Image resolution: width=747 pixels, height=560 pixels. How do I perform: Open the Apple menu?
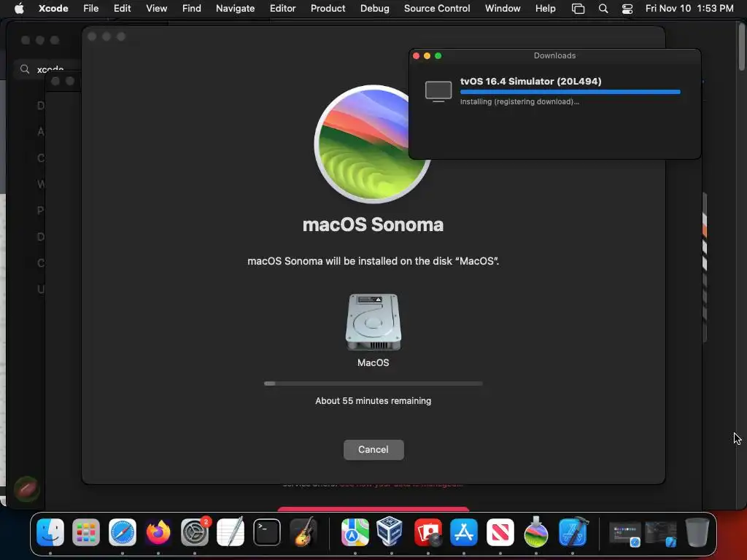pos(19,8)
